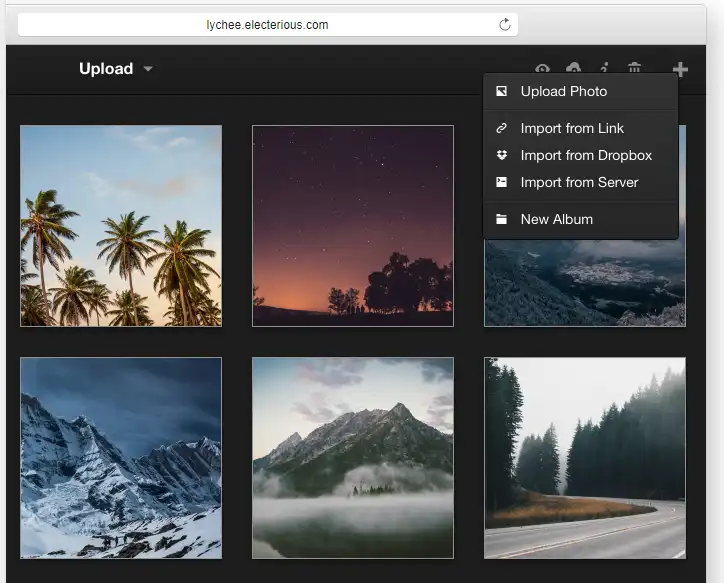Viewport: 724px width, 583px height.
Task: Reload the page in browser
Action: coord(505,24)
